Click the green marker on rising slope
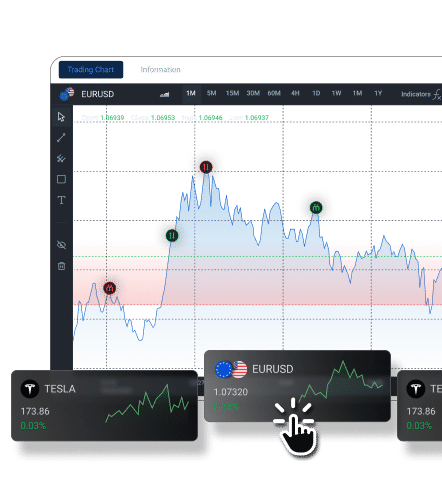 click(x=172, y=236)
